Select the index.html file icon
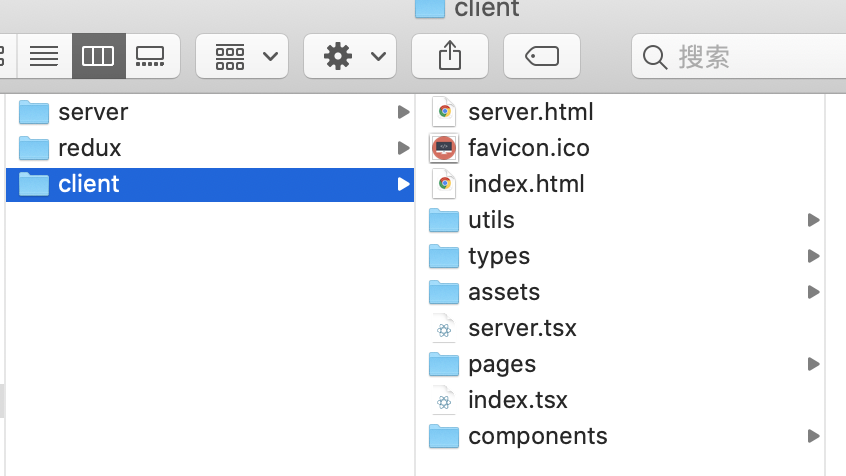 (x=443, y=184)
